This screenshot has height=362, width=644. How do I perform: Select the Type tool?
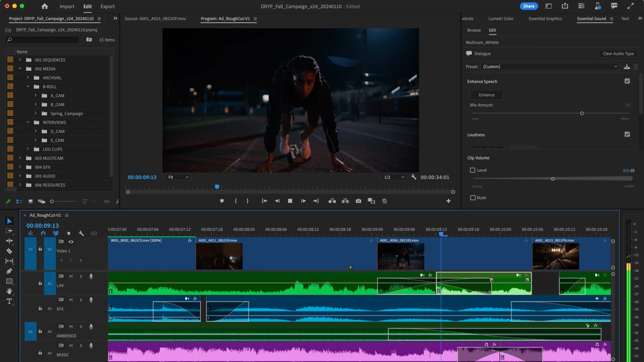coord(9,301)
